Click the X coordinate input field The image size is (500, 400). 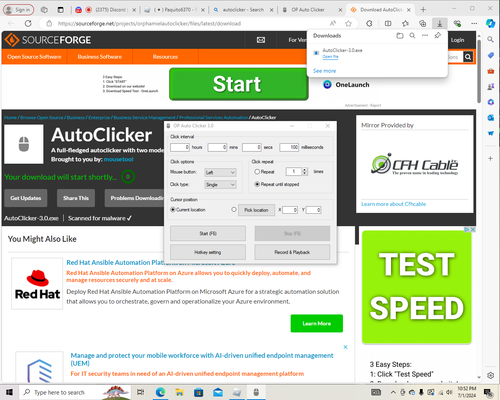point(290,210)
